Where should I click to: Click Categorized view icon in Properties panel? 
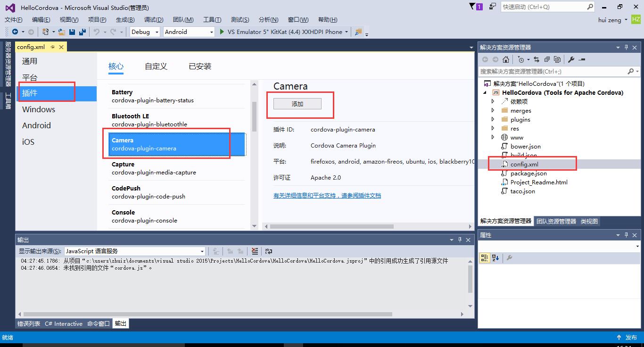point(484,258)
